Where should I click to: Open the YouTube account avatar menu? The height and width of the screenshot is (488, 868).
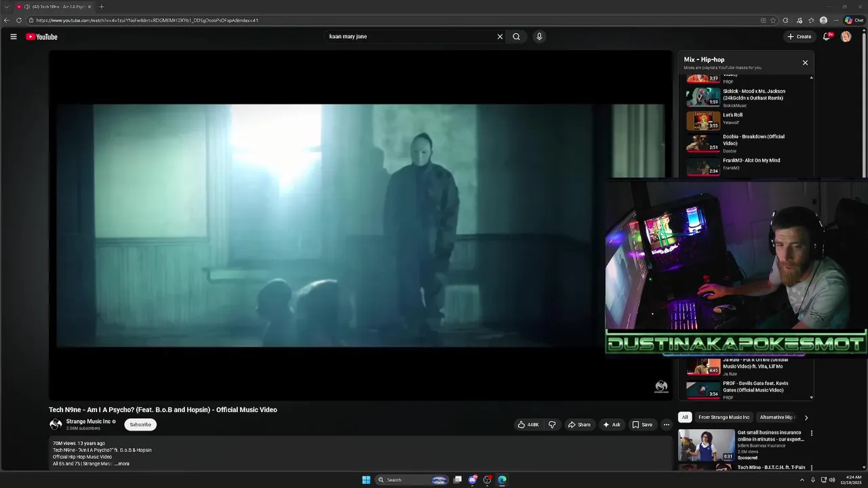click(x=846, y=37)
